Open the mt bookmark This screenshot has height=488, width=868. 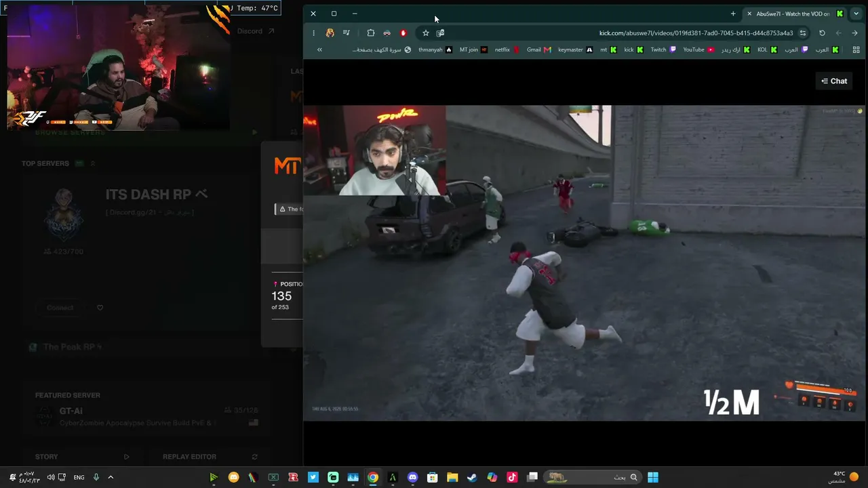coord(608,49)
